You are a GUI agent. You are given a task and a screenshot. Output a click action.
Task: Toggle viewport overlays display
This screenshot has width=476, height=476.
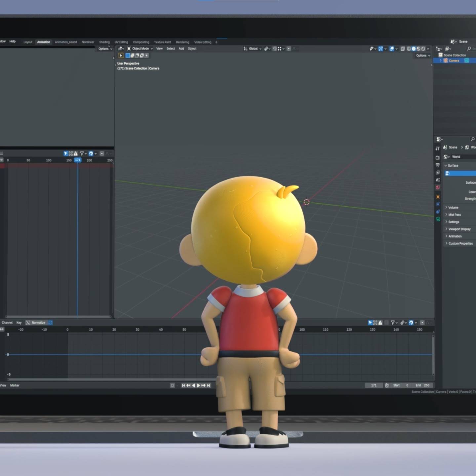pyautogui.click(x=392, y=49)
